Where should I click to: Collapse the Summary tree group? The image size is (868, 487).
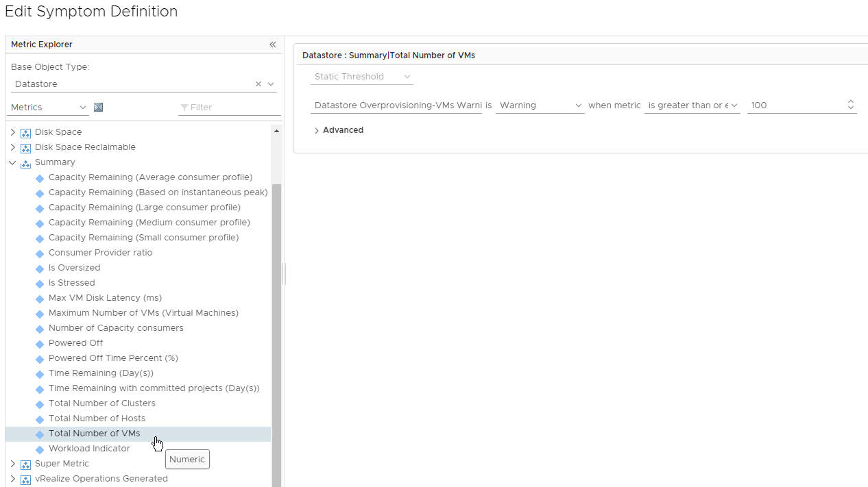[x=12, y=162]
